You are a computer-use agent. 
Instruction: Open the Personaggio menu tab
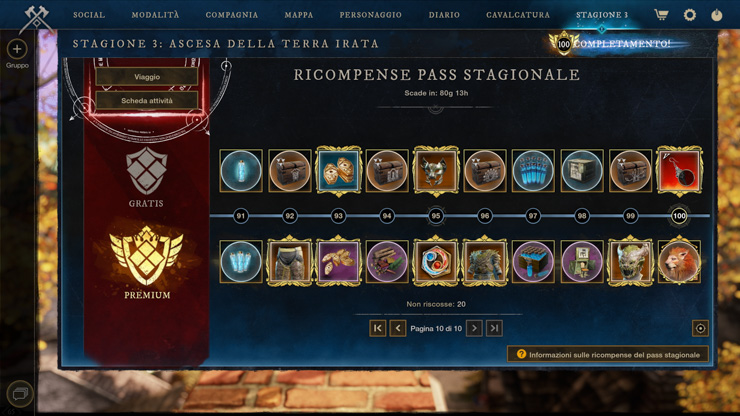(370, 15)
